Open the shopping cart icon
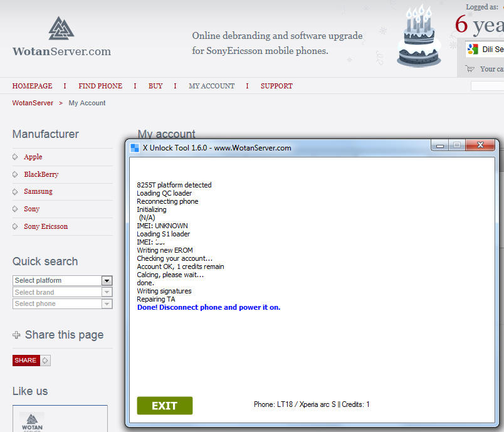 (x=470, y=69)
